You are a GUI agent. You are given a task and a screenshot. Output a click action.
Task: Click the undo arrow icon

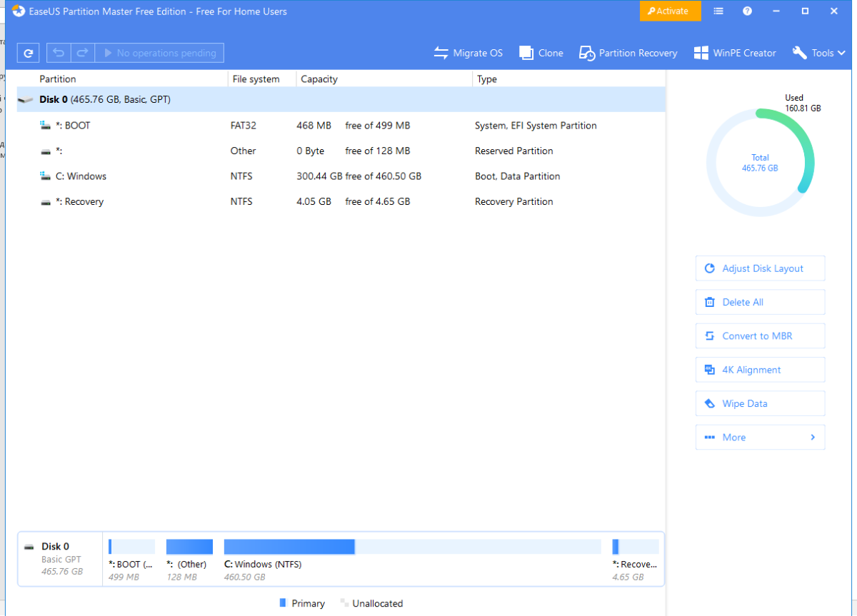59,53
